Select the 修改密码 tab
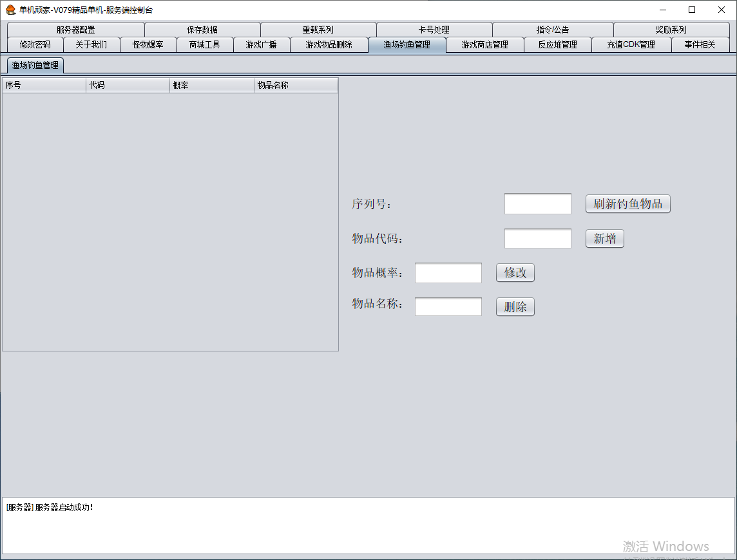737x560 pixels. (x=35, y=44)
